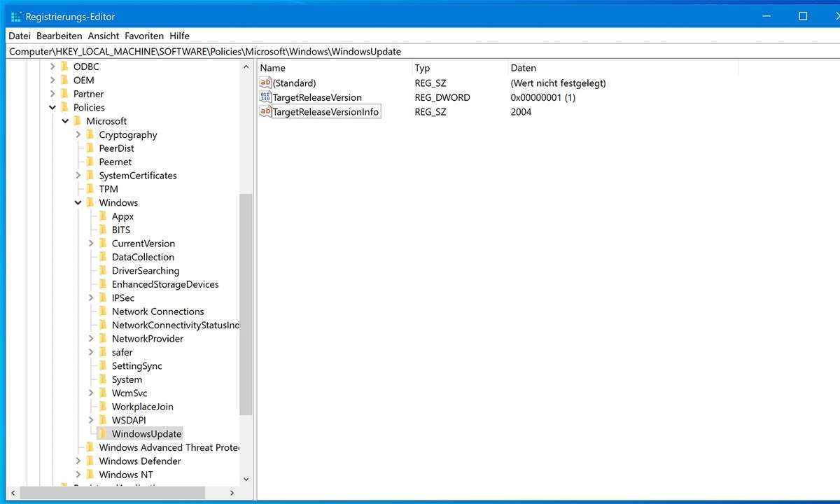Collapse the Microsoft key
Image resolution: width=840 pixels, height=504 pixels.
pyautogui.click(x=65, y=121)
